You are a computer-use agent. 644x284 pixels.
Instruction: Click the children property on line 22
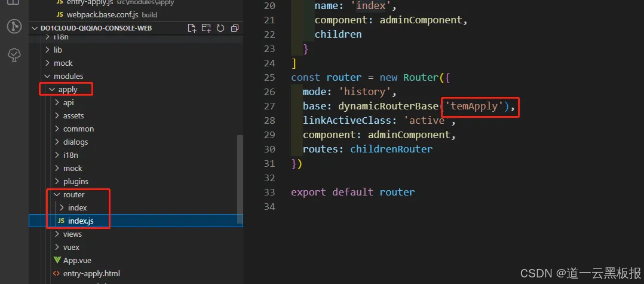[x=338, y=34]
